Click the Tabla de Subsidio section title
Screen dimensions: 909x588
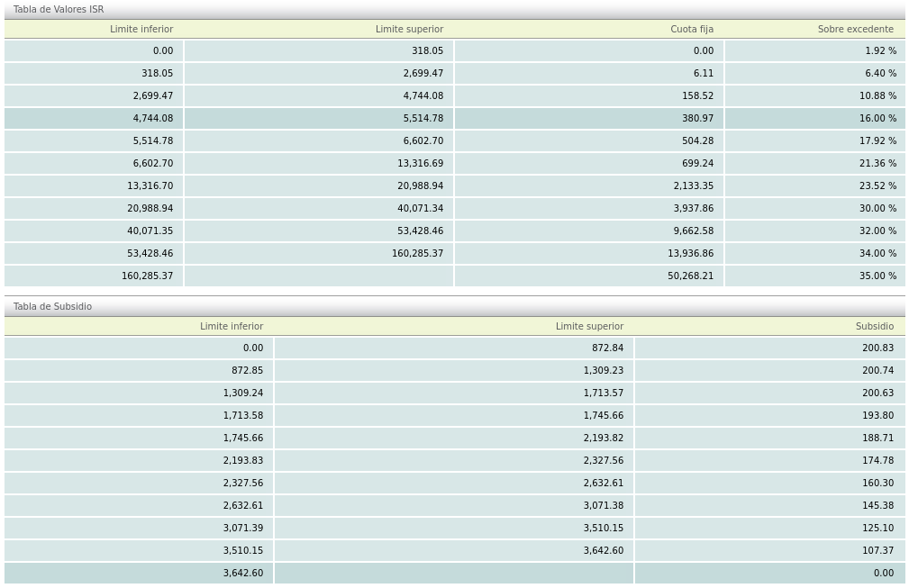coord(52,306)
